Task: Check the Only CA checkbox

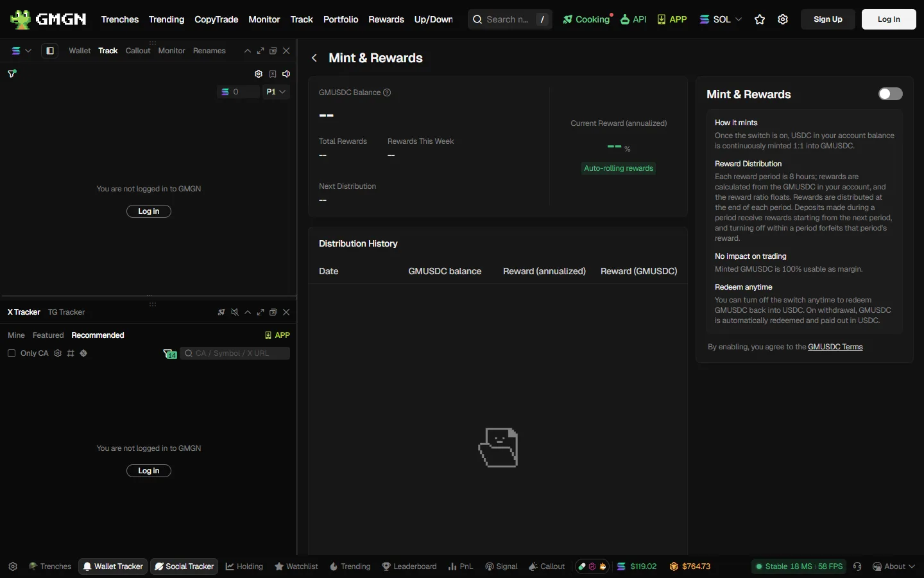Action: pyautogui.click(x=12, y=353)
